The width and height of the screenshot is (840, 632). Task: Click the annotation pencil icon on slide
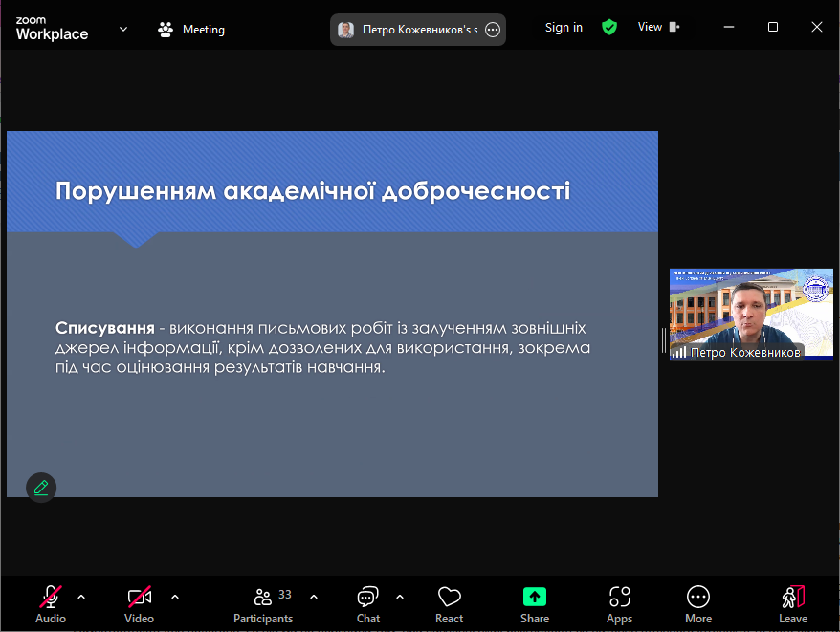41,488
